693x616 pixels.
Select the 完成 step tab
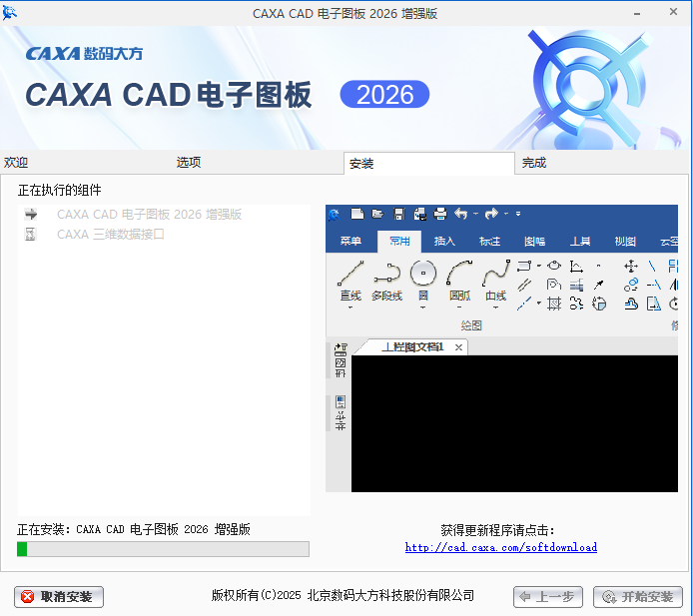pyautogui.click(x=534, y=163)
